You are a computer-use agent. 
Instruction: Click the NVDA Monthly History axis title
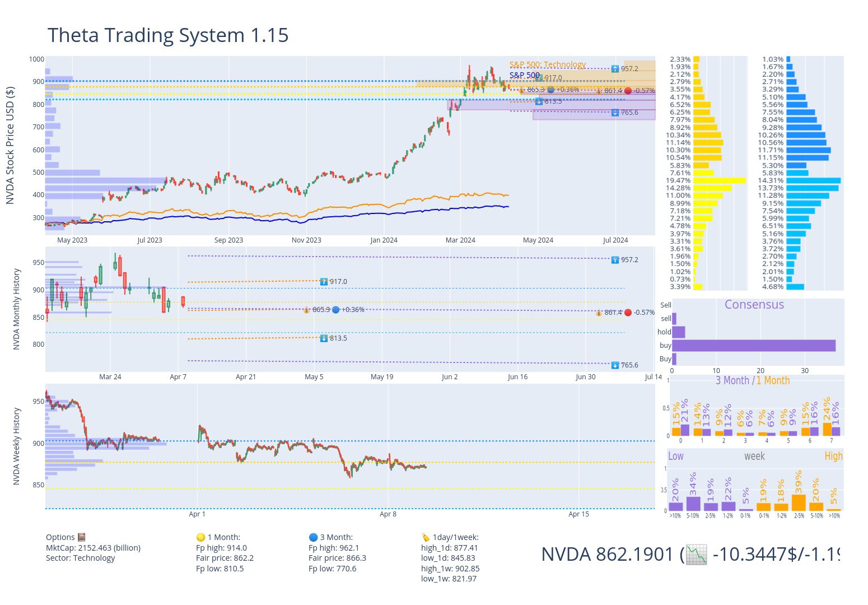coord(16,309)
